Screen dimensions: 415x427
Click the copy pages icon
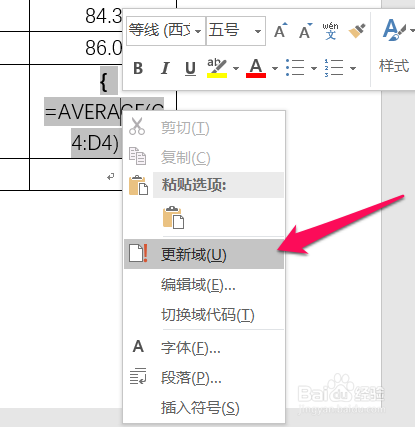click(137, 156)
